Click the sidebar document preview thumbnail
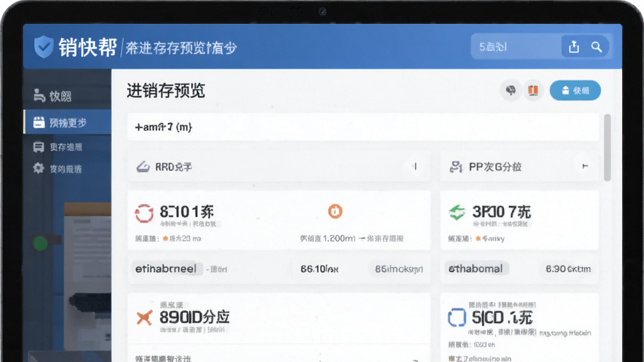Viewport: 644px width, 362px height. click(87, 277)
